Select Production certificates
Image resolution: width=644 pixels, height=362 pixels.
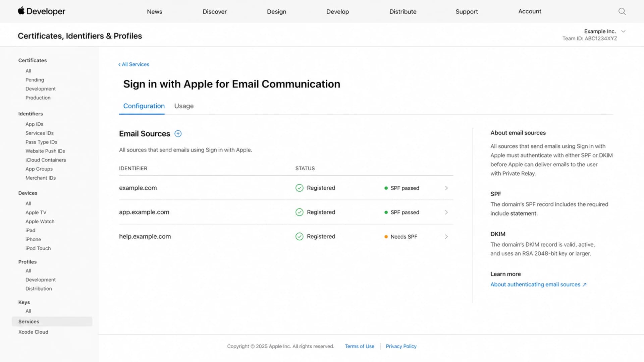click(38, 98)
